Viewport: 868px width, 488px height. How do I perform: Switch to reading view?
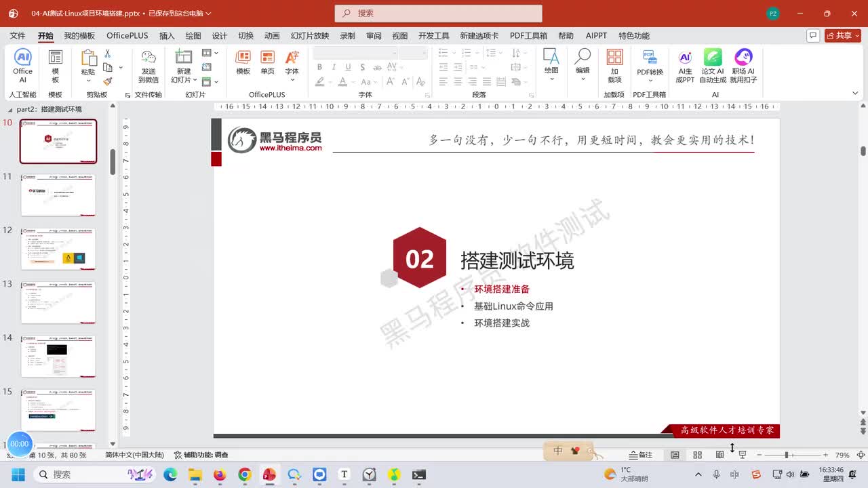(x=719, y=455)
